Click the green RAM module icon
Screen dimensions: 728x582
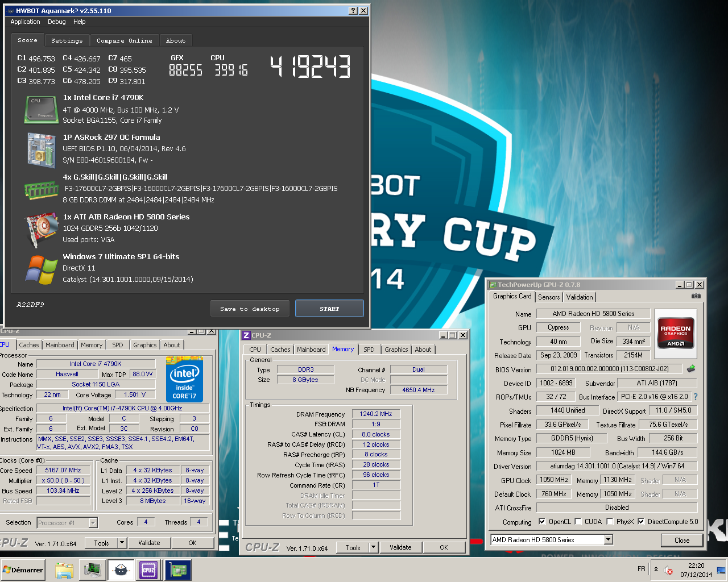click(x=42, y=190)
